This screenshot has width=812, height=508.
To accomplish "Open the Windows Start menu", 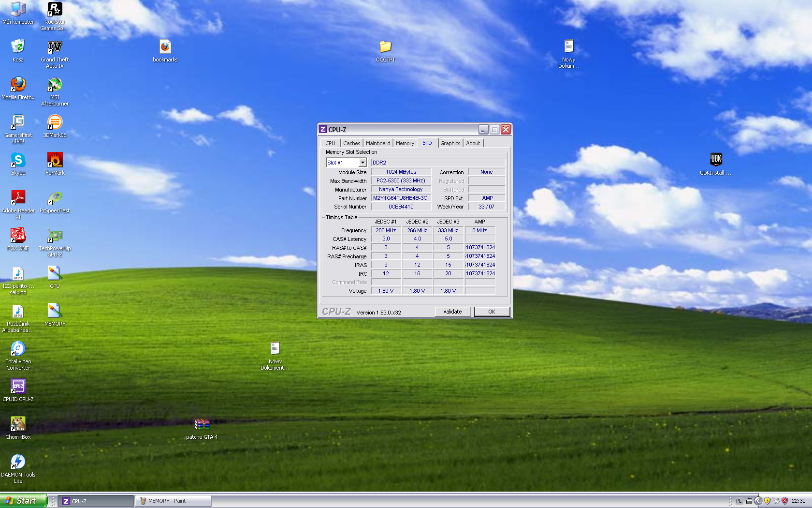I will pyautogui.click(x=24, y=501).
